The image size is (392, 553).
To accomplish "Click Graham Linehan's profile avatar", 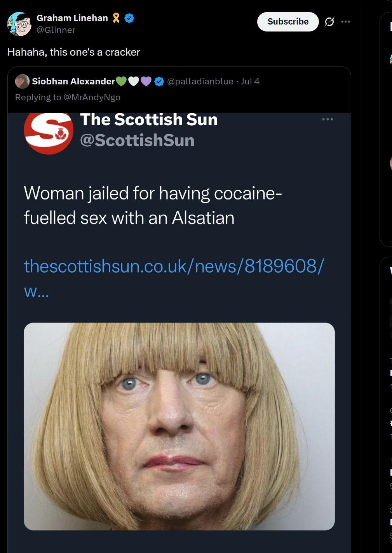I will coord(19,24).
